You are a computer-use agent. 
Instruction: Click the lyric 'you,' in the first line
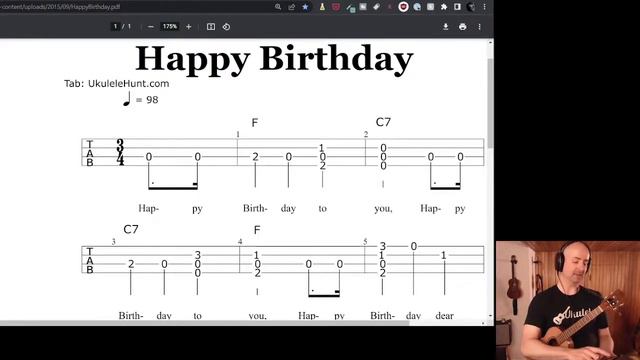click(x=383, y=209)
